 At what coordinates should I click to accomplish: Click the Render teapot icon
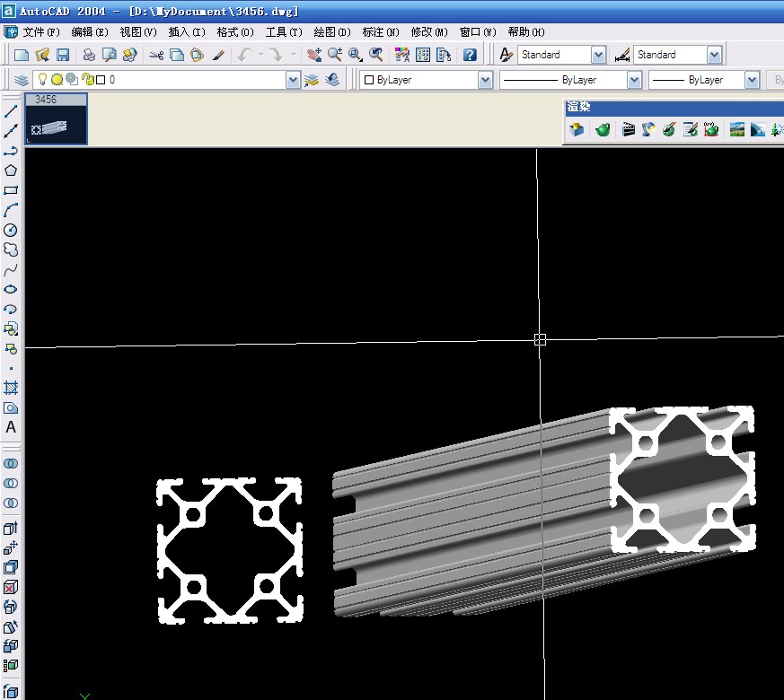click(x=603, y=130)
